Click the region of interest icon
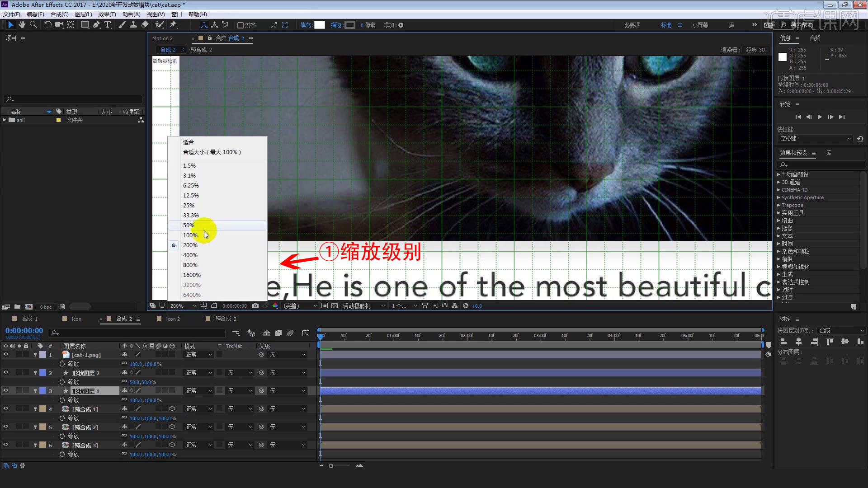 pyautogui.click(x=325, y=306)
